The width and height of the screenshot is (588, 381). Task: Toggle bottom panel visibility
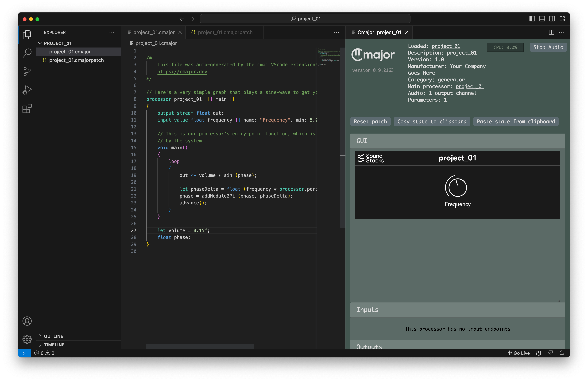tap(542, 19)
